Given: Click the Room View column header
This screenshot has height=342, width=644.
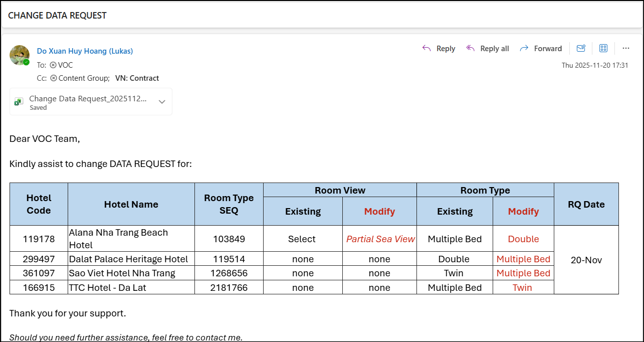Looking at the screenshot, I should point(340,190).
